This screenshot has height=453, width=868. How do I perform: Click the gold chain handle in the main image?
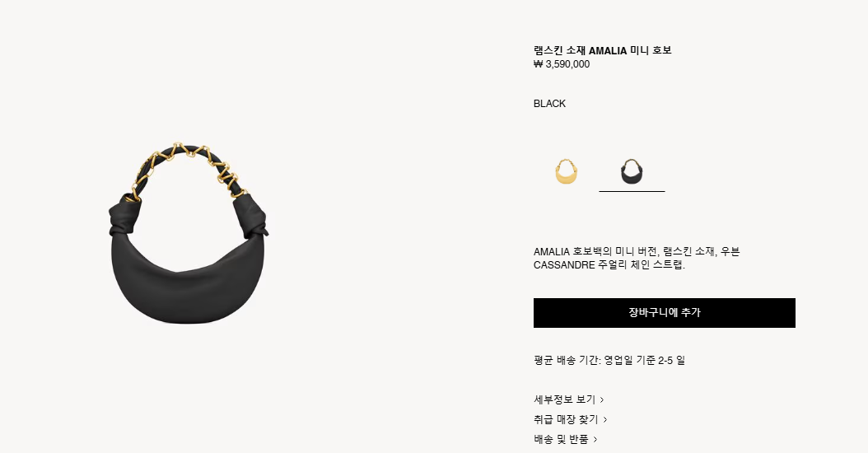pyautogui.click(x=189, y=163)
